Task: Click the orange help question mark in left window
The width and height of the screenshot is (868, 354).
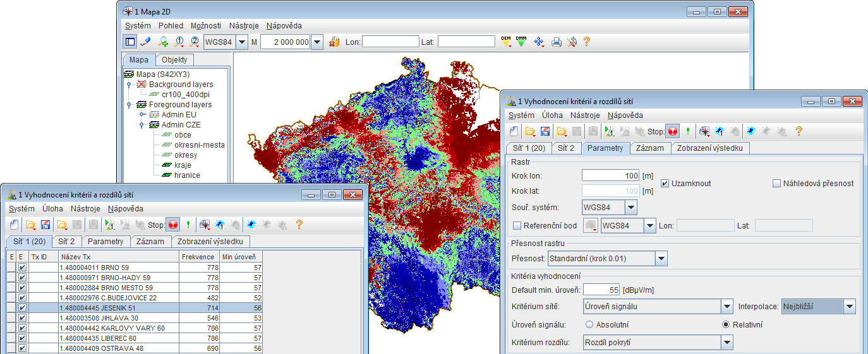Action: click(x=299, y=225)
